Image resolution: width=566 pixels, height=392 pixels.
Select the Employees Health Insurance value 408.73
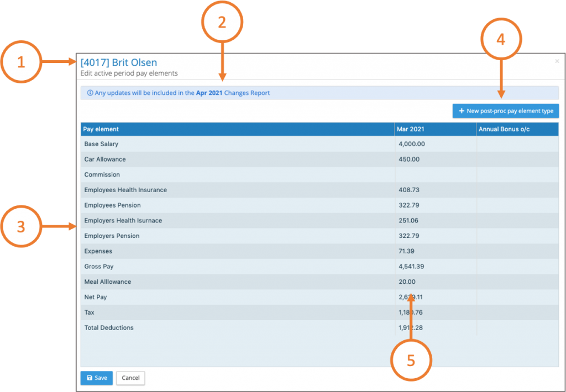point(409,190)
